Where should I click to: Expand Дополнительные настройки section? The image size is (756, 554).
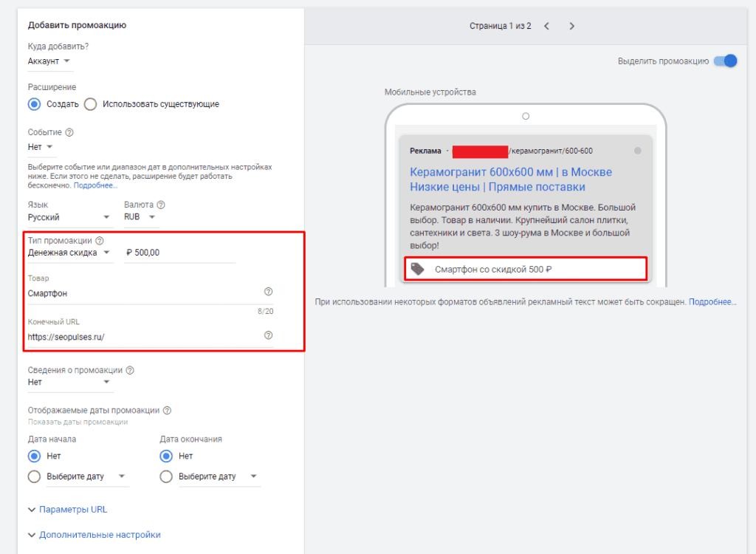94,535
